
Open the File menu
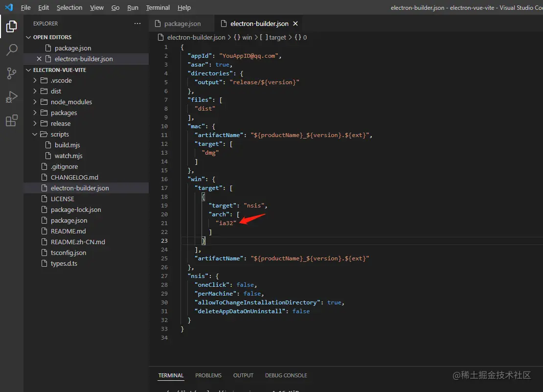click(25, 8)
